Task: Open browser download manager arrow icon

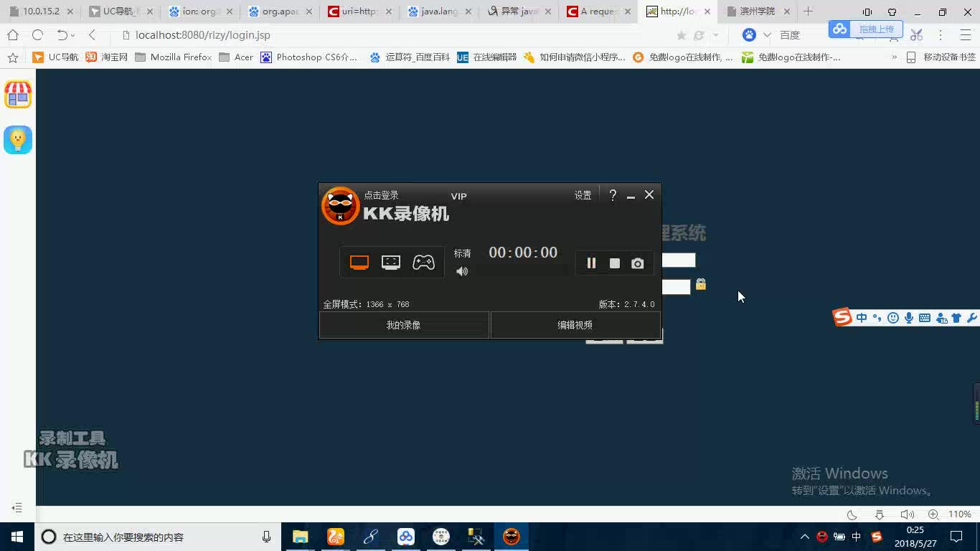Action: pyautogui.click(x=880, y=514)
